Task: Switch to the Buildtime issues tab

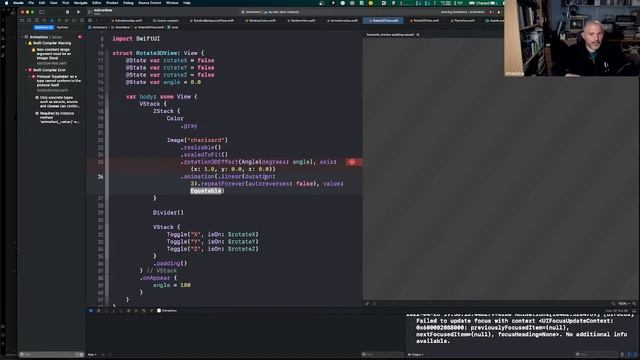Action: [x=43, y=27]
